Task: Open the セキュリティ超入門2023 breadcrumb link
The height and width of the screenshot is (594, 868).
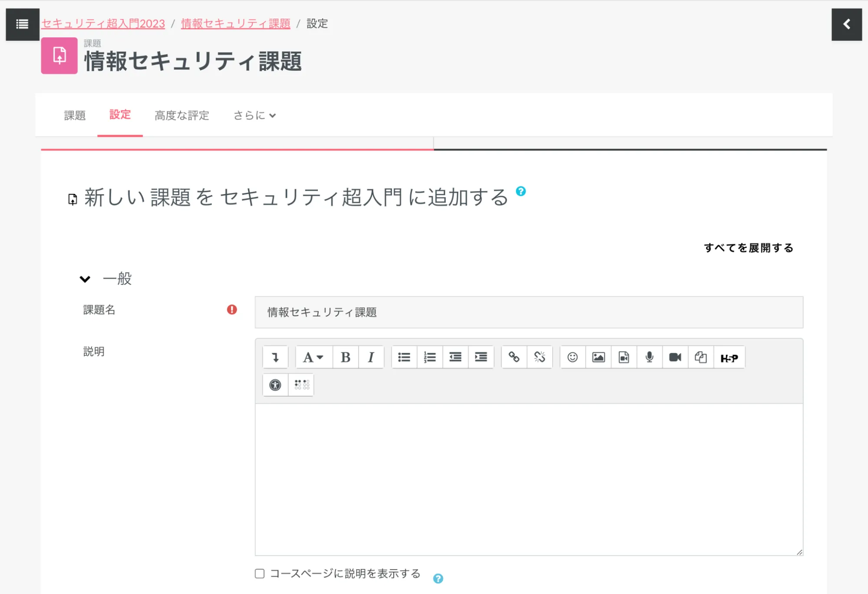Action: point(103,23)
